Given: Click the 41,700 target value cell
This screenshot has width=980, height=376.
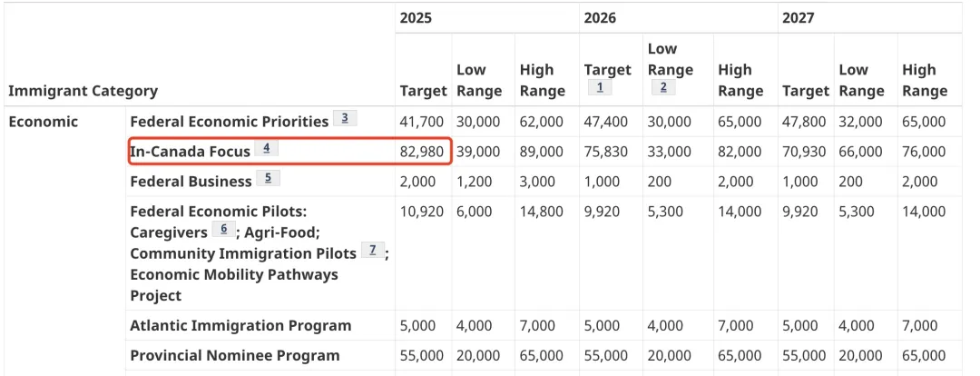Looking at the screenshot, I should [422, 122].
